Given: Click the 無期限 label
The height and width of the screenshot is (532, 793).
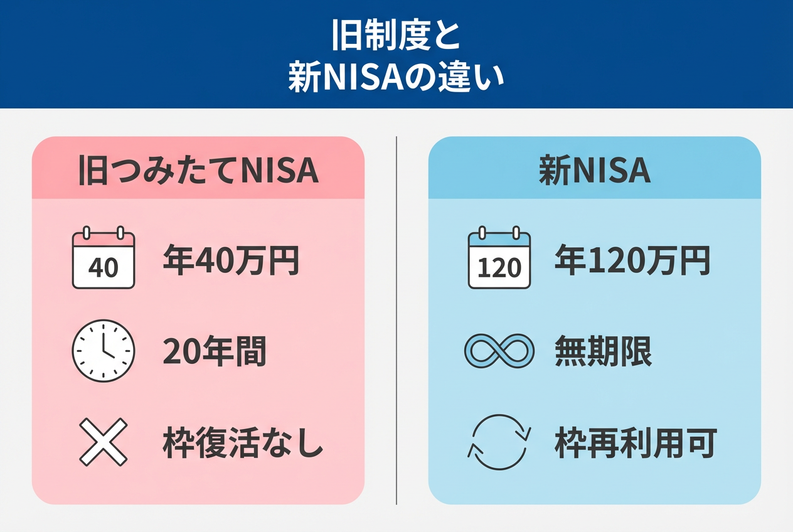Looking at the screenshot, I should point(604,353).
